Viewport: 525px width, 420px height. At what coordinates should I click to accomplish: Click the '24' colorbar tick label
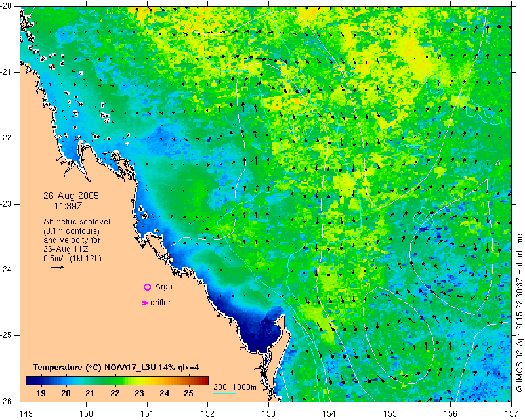coord(165,394)
